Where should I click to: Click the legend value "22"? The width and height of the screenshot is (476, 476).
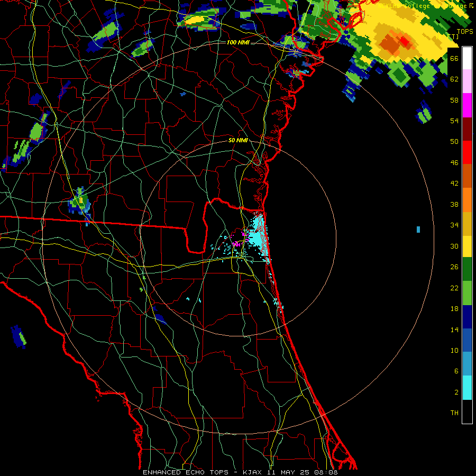pyautogui.click(x=454, y=288)
